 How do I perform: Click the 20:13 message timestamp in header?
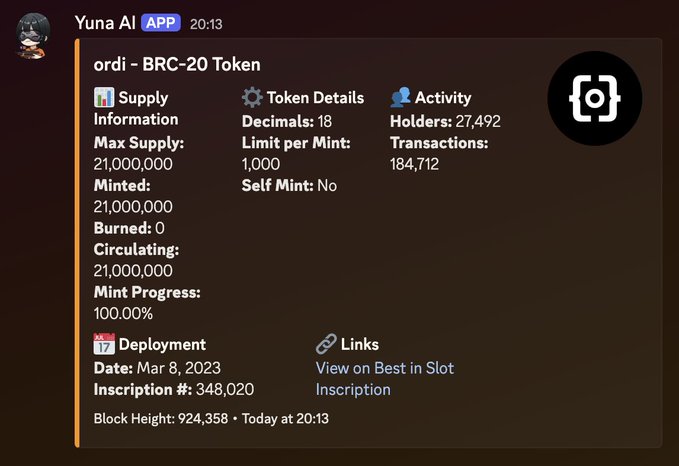coord(207,22)
